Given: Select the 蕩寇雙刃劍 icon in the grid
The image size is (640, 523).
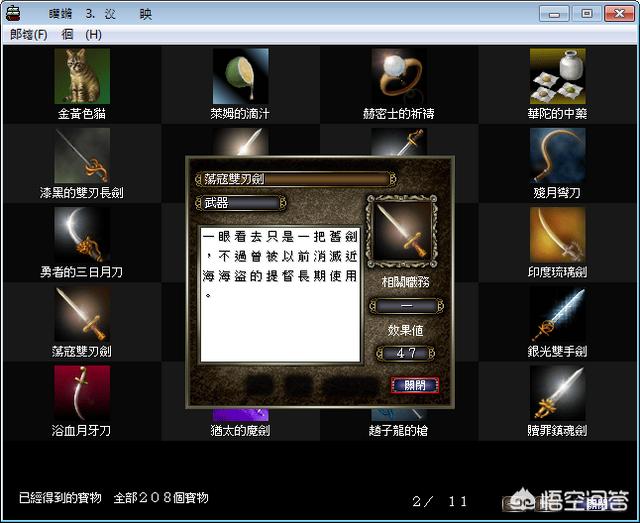Looking at the screenshot, I should point(82,314).
